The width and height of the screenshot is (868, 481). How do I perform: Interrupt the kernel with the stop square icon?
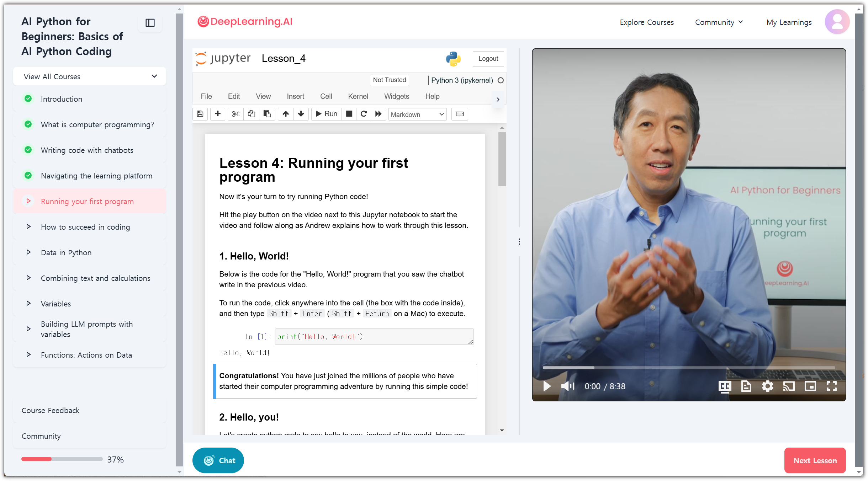(349, 114)
